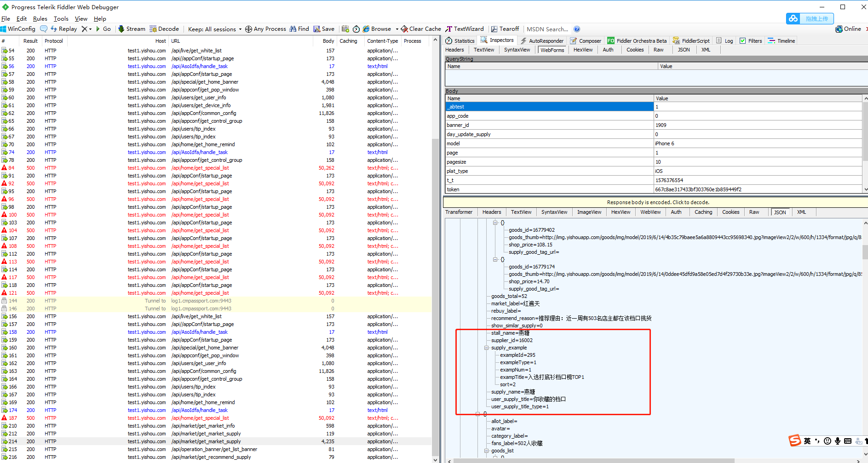Open the blue help question mark icon

[x=577, y=29]
